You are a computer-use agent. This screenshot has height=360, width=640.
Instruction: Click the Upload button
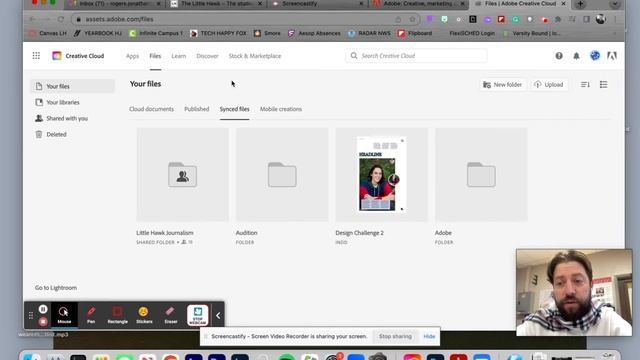[x=549, y=84]
